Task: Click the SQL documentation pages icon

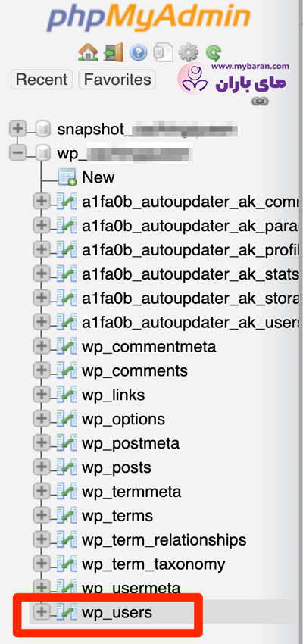Action: [x=163, y=52]
